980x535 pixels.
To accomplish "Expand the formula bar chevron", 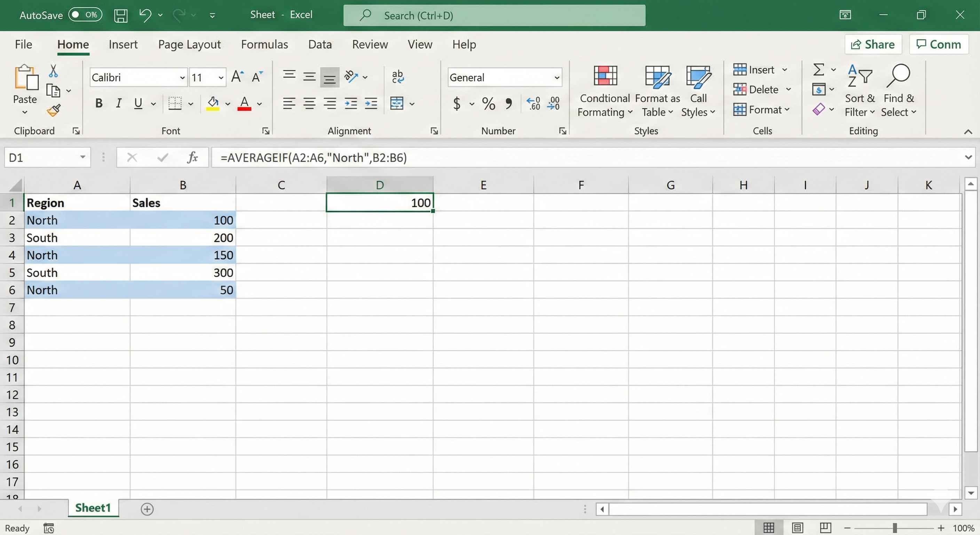I will (x=968, y=157).
